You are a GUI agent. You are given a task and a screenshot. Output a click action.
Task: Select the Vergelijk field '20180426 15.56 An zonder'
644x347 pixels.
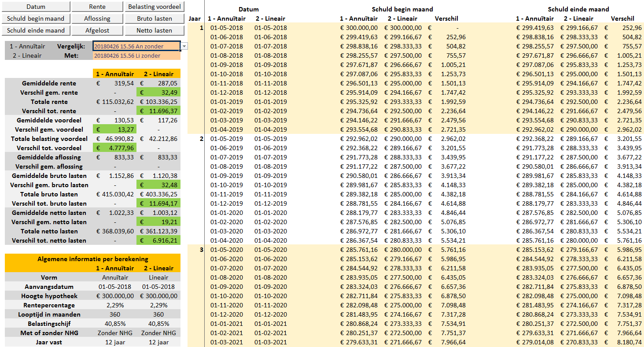(x=136, y=46)
